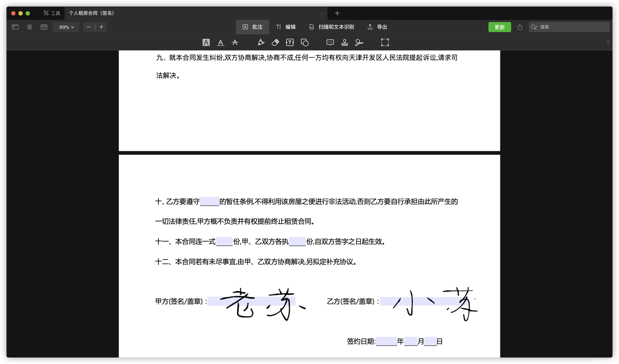Select the text highlight tool

[206, 43]
